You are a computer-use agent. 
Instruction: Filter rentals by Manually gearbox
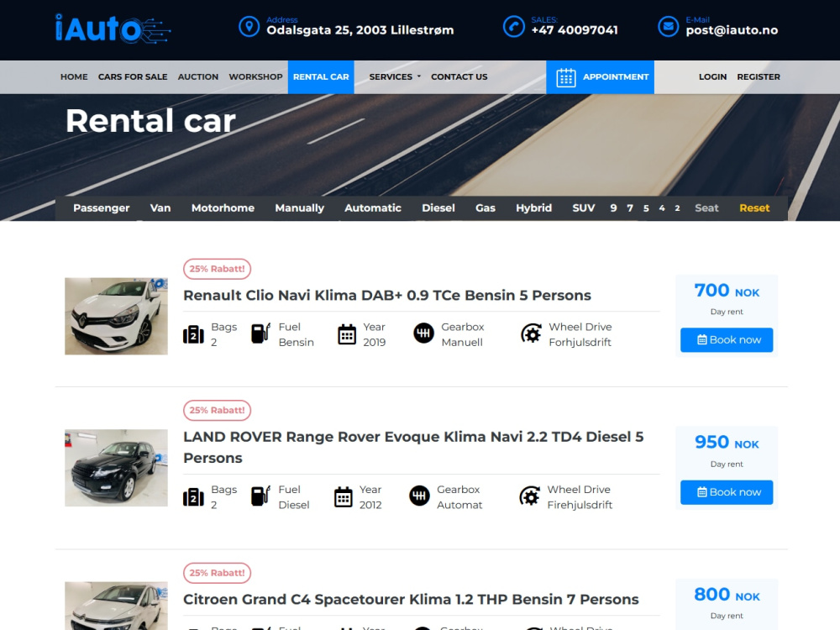point(300,207)
